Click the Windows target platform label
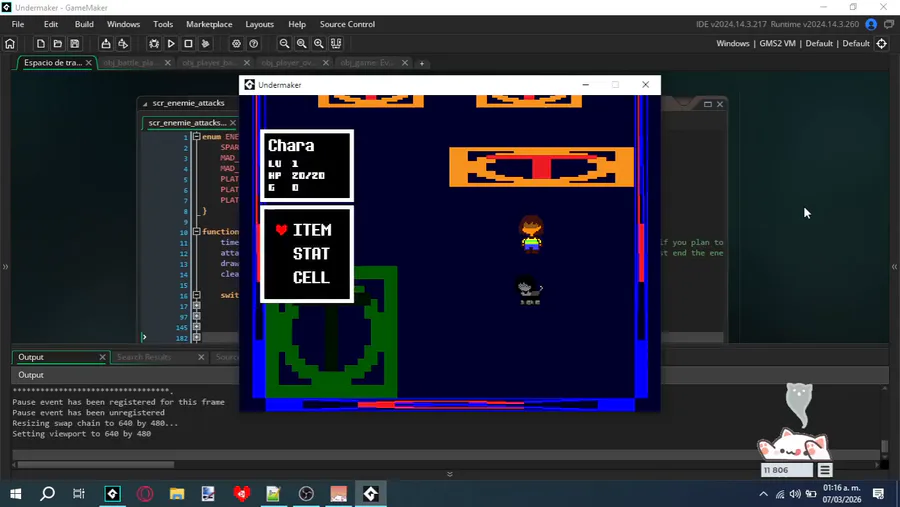Viewport: 900px width, 507px height. pos(732,44)
